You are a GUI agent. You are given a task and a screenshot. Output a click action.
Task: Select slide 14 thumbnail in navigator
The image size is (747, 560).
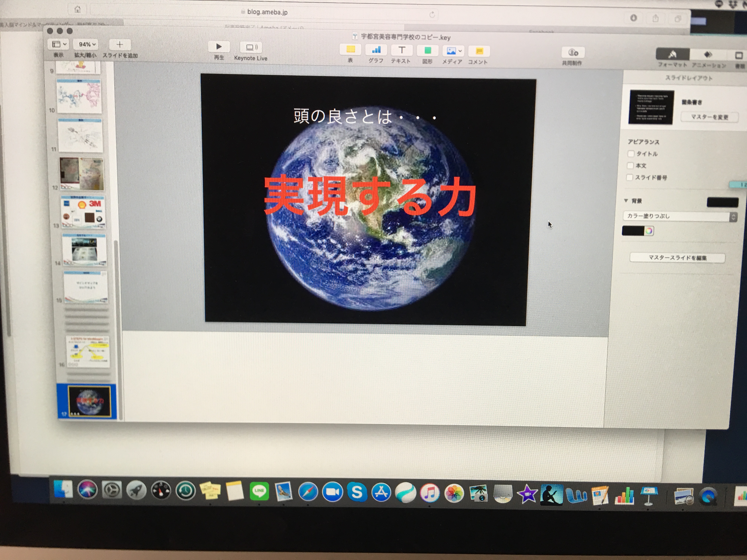[x=84, y=250]
